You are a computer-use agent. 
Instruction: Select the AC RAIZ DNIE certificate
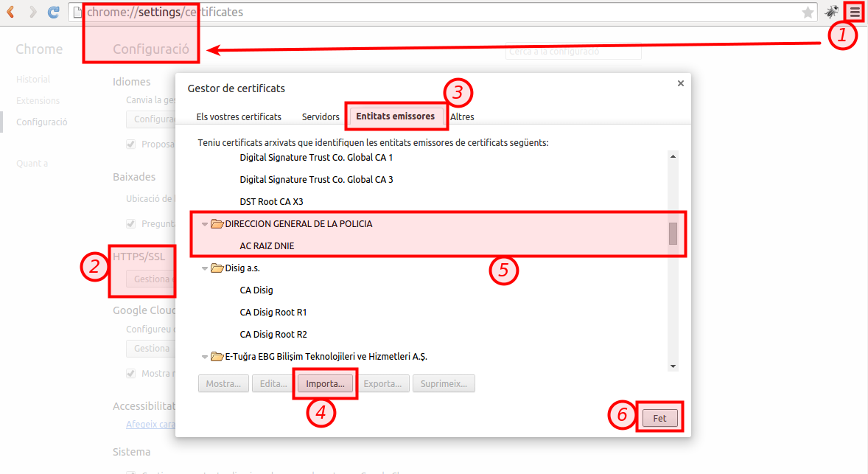[x=267, y=246]
